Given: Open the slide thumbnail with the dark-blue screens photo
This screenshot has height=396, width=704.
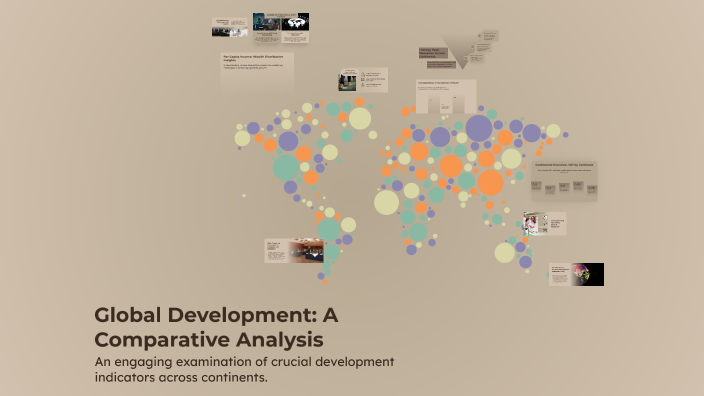Looking at the screenshot, I should tap(267, 27).
